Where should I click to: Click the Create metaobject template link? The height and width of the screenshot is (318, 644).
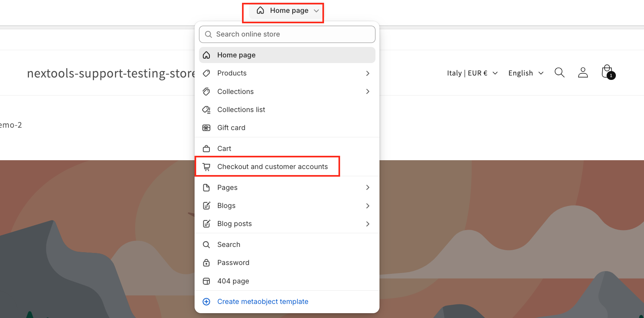pyautogui.click(x=263, y=302)
